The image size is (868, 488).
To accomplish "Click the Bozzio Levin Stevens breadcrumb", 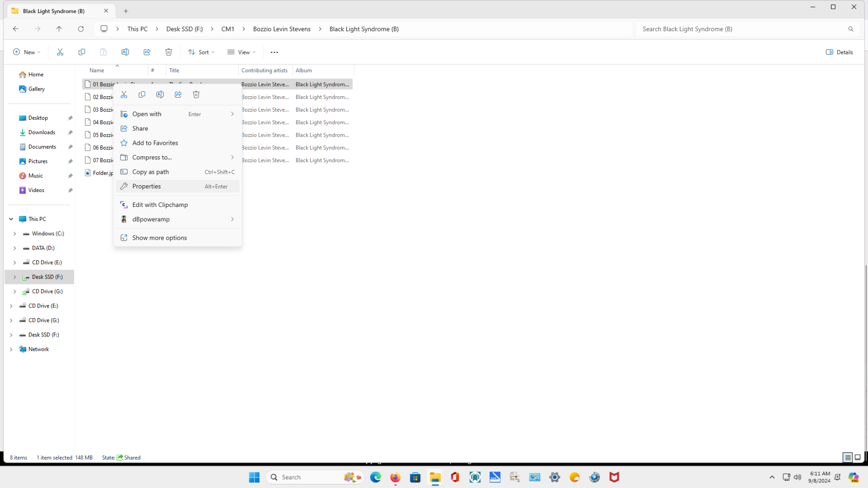I will pos(282,29).
